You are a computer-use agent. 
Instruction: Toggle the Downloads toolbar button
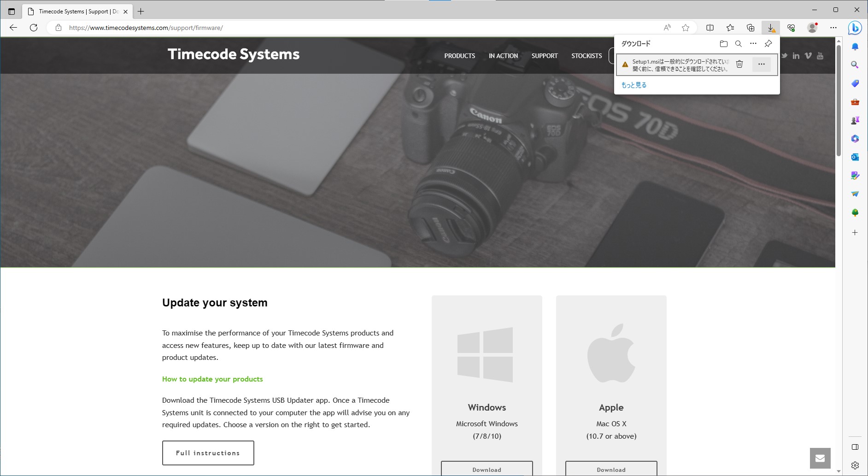coord(771,28)
